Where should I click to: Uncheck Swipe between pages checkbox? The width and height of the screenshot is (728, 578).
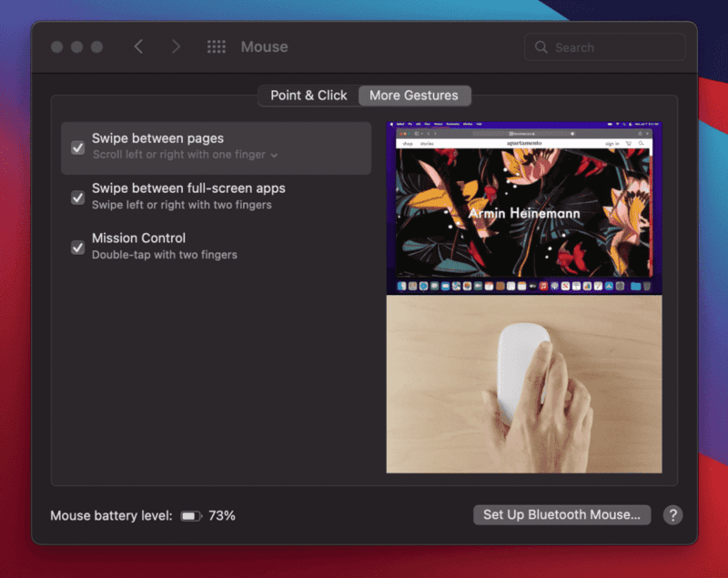tap(78, 147)
